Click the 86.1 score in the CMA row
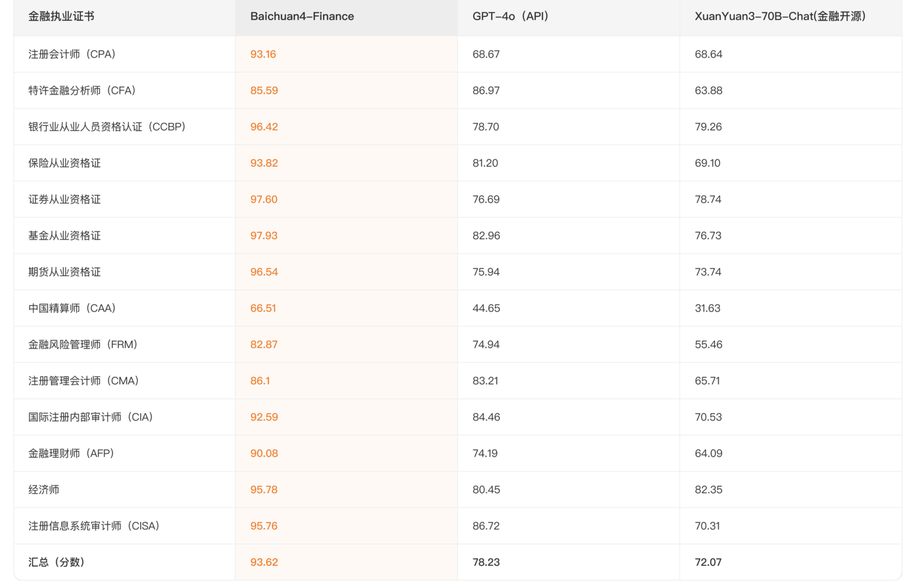Image resolution: width=918 pixels, height=588 pixels. point(260,381)
